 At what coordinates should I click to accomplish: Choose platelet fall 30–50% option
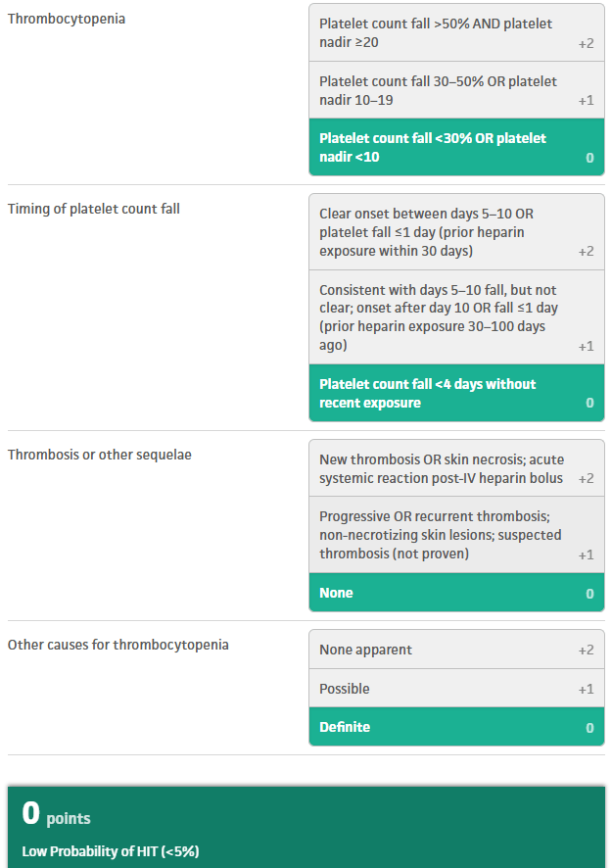coord(456,90)
